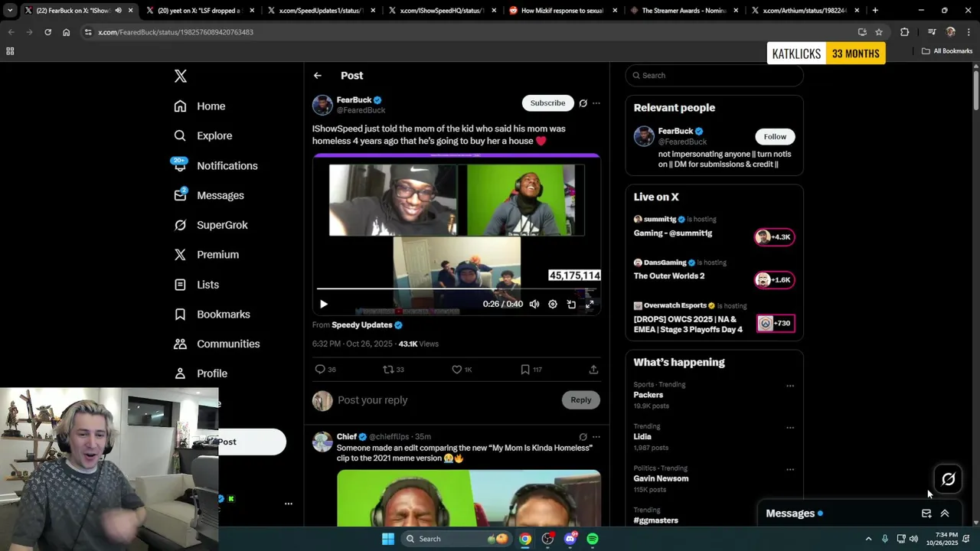Open video settings gear

pyautogui.click(x=553, y=305)
